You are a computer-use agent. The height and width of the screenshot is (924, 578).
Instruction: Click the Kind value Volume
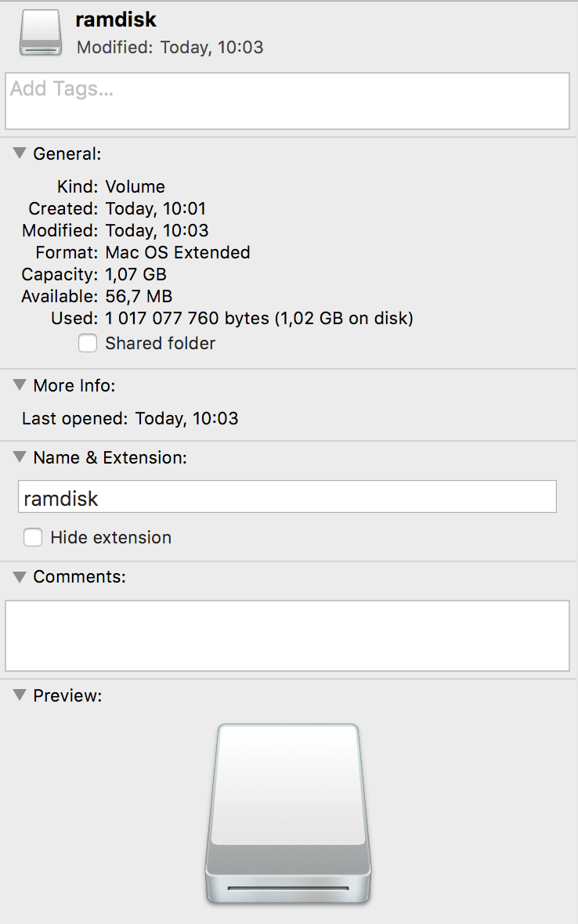tap(135, 187)
